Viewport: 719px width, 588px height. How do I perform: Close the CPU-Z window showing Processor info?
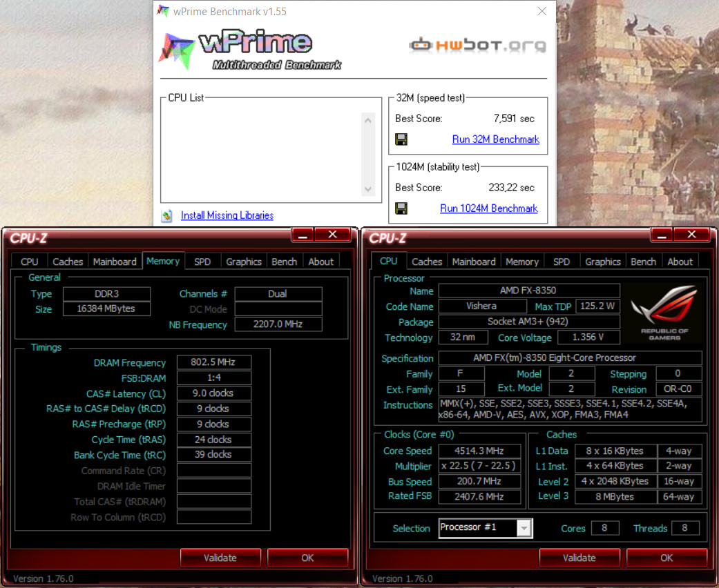691,235
